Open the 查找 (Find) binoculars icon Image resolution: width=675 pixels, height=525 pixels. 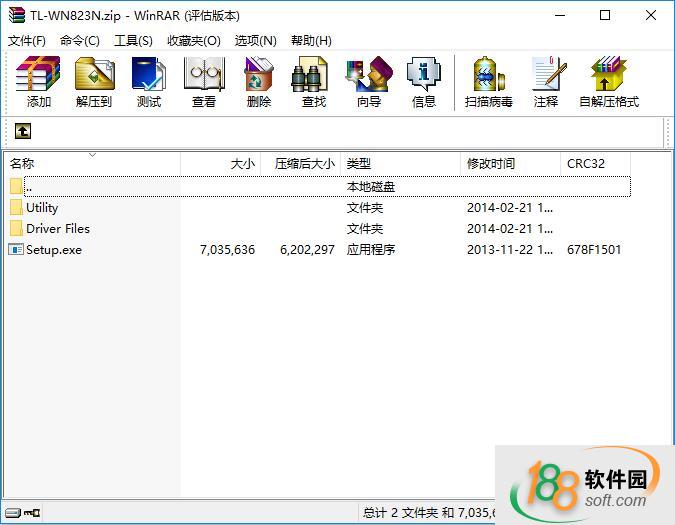point(313,82)
